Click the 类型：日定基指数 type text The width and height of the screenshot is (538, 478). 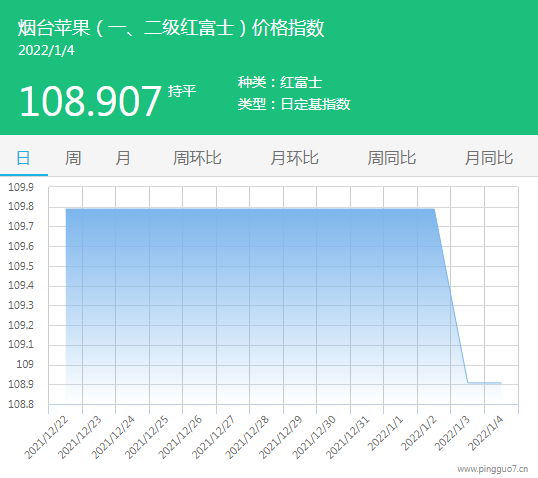click(294, 104)
